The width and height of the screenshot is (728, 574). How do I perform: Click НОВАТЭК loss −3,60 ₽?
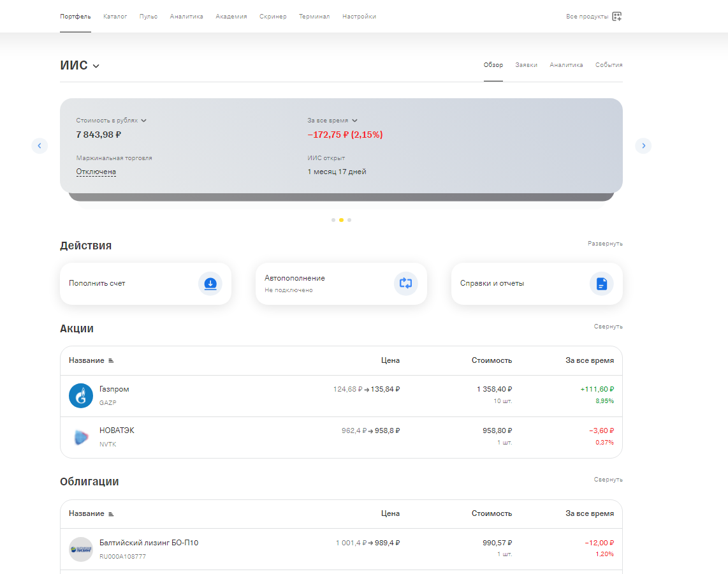(601, 430)
